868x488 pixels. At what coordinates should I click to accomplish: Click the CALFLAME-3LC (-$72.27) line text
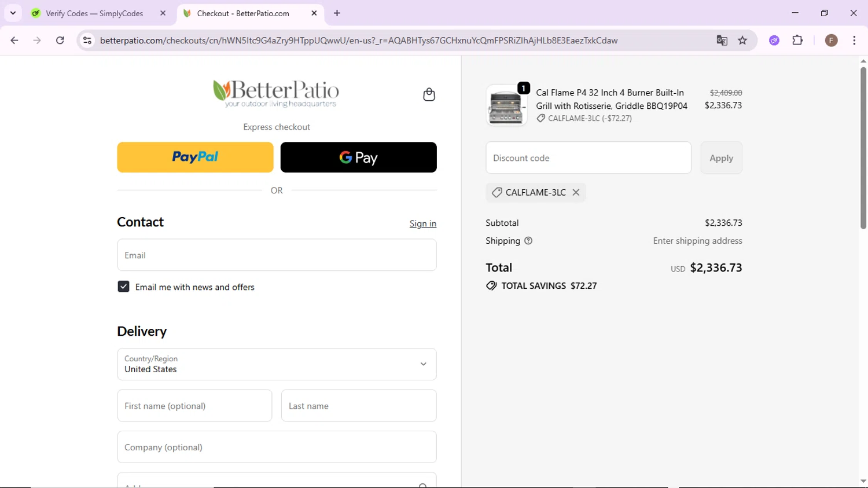click(x=590, y=118)
